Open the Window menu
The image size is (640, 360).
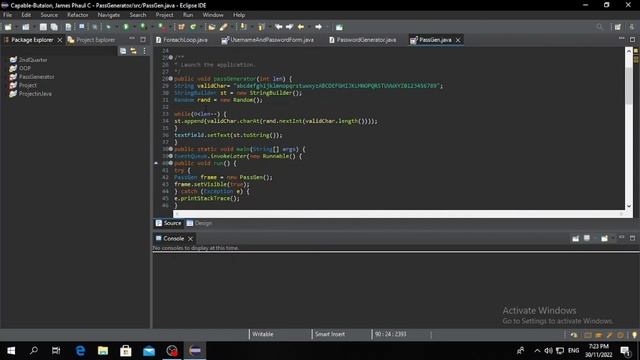[213, 15]
